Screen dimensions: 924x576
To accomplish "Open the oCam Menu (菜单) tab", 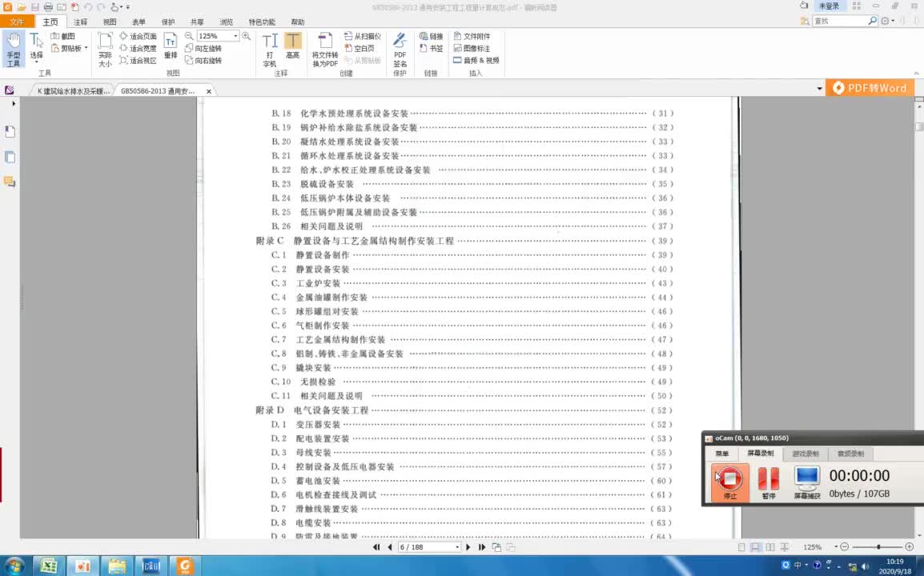I will pyautogui.click(x=722, y=454).
